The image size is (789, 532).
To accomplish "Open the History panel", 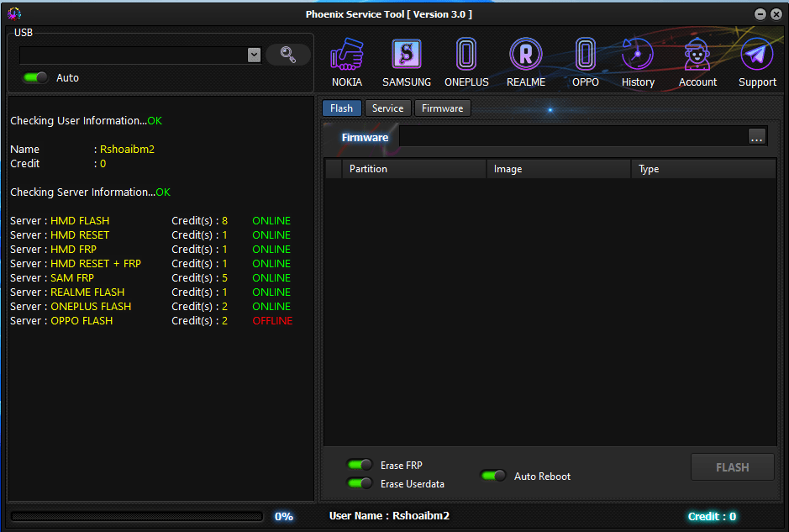I will [638, 59].
